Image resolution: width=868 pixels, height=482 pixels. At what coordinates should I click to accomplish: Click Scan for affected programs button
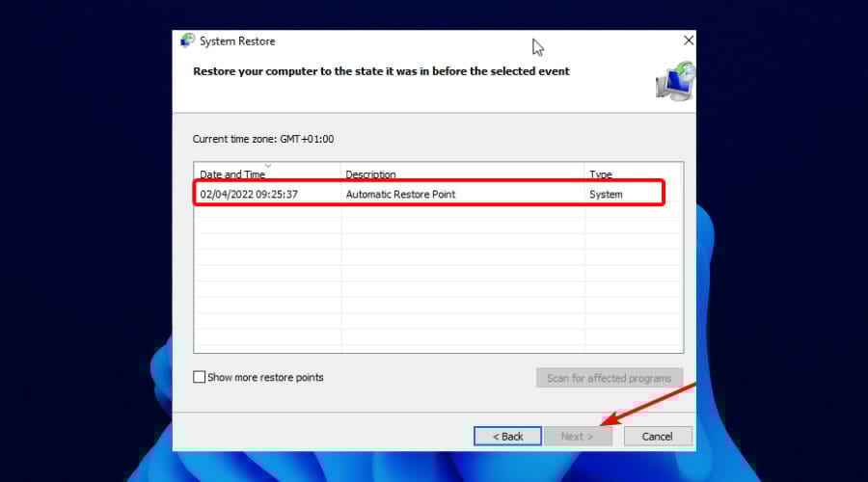point(609,378)
